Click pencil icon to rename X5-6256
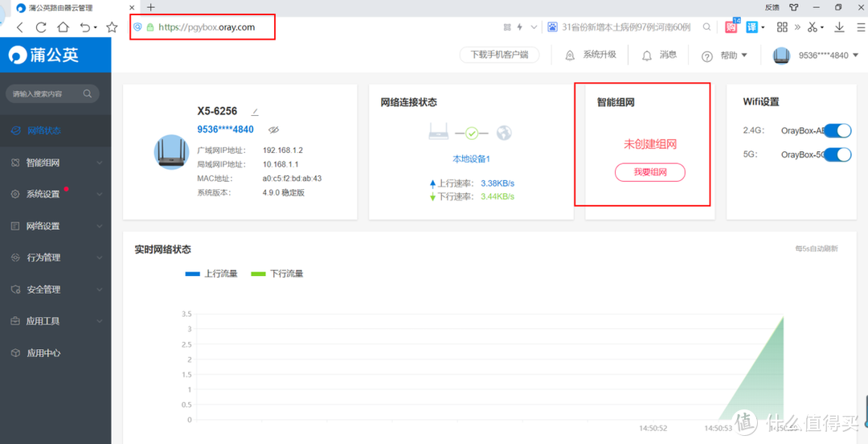 (x=255, y=112)
